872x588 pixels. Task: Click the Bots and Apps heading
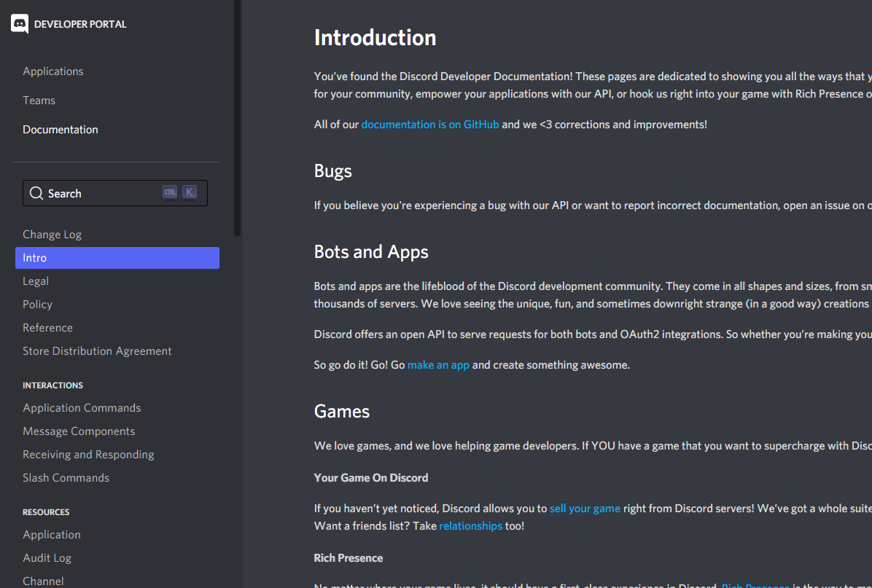371,252
